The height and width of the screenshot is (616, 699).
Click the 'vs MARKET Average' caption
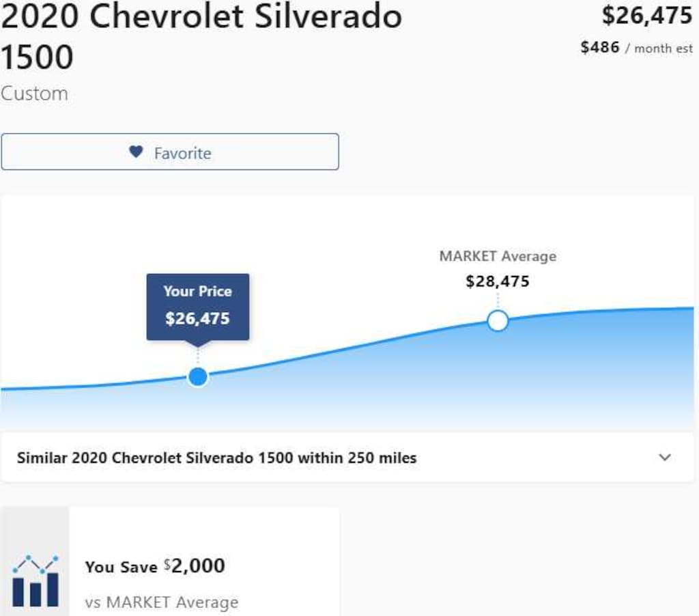coord(162,602)
